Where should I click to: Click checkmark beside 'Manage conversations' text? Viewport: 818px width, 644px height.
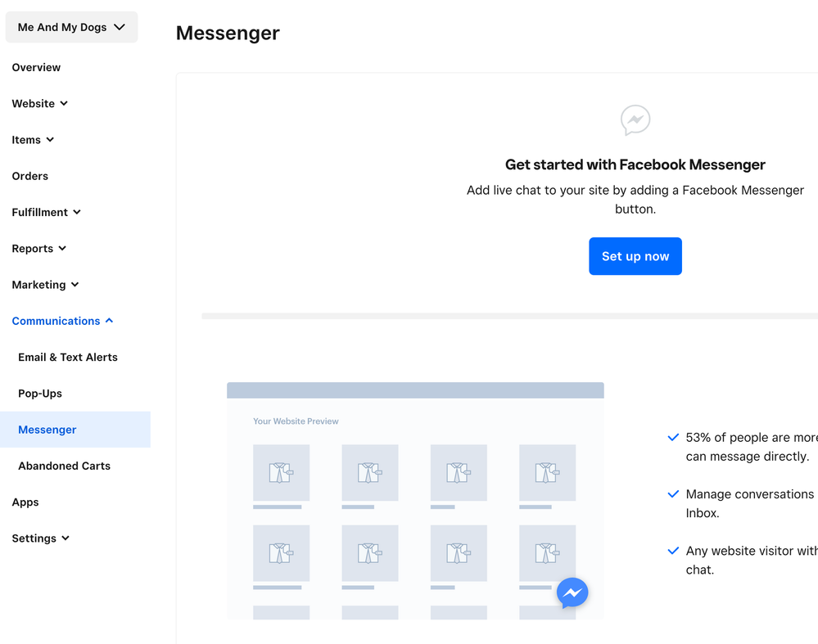pos(673,494)
